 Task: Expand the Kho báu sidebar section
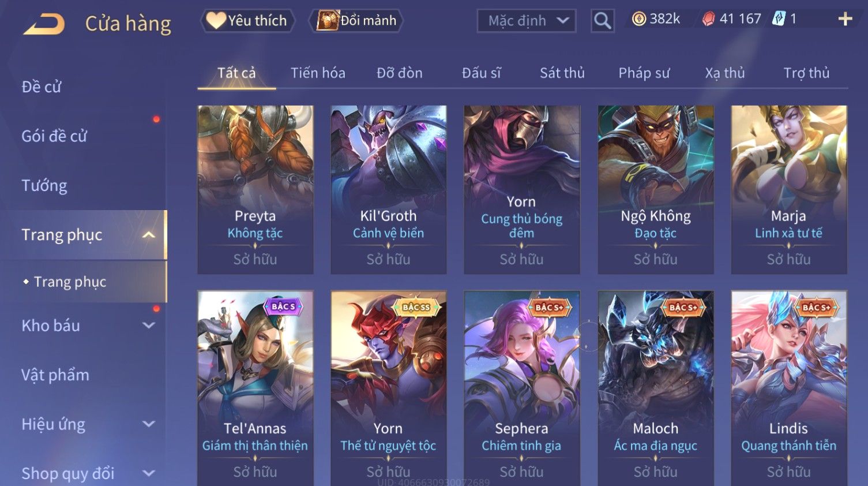[148, 326]
